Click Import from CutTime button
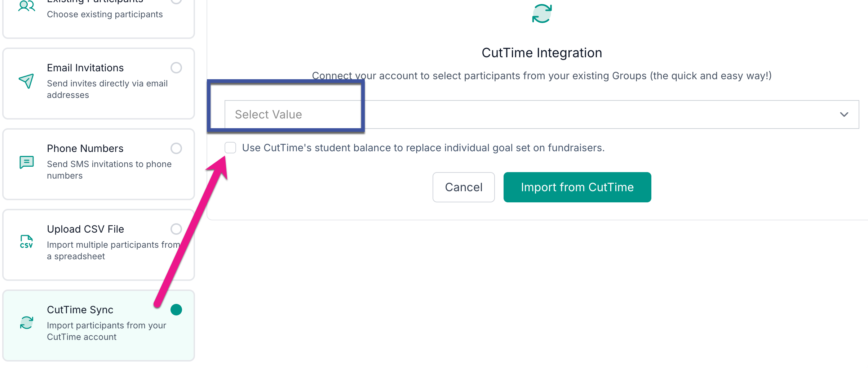Viewport: 868px width, 368px height. [x=577, y=187]
